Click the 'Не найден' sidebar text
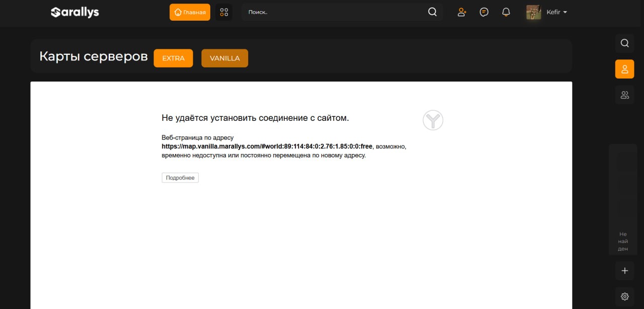The height and width of the screenshot is (309, 644). (623, 241)
